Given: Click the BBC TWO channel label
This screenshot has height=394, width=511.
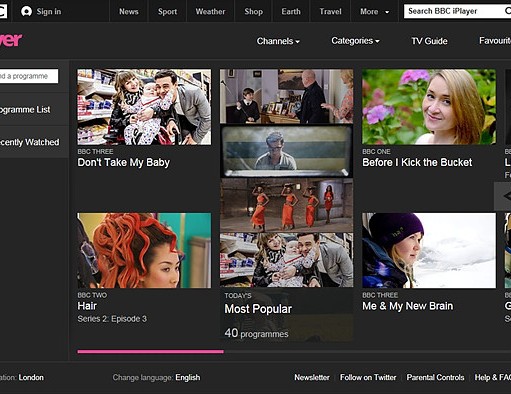Looking at the screenshot, I should (92, 295).
